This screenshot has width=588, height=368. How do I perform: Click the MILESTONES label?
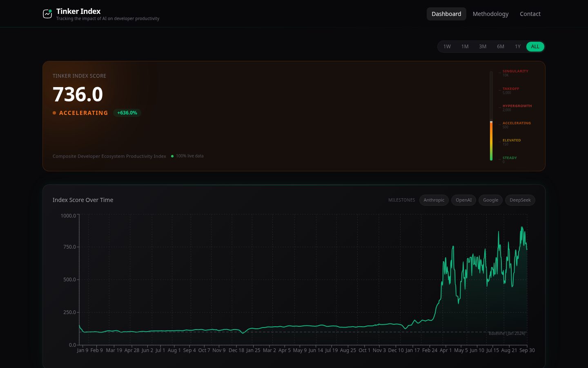pos(401,200)
